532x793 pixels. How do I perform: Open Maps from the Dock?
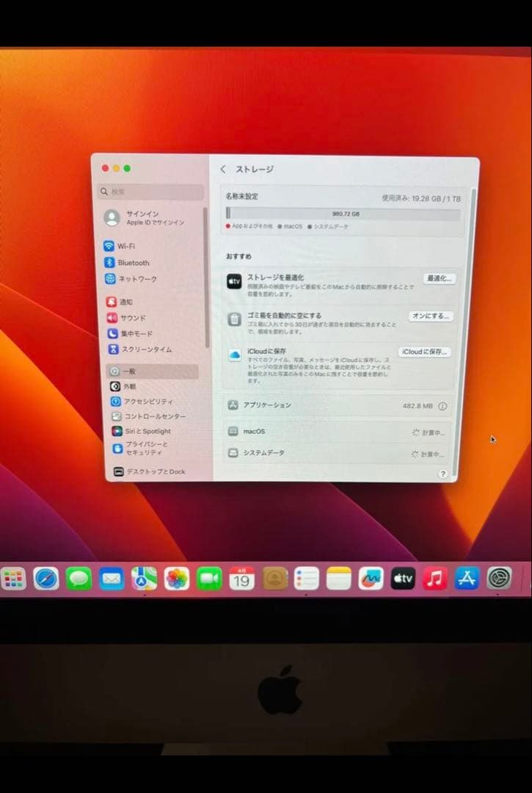[144, 579]
